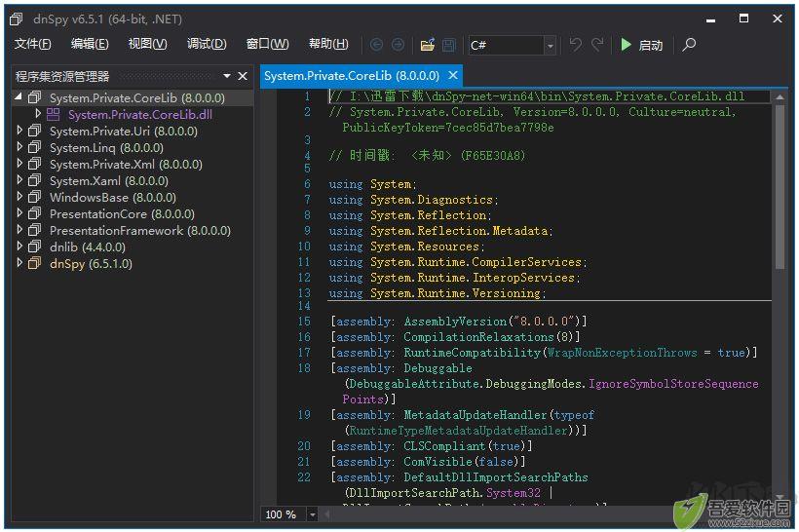Image resolution: width=799 pixels, height=532 pixels.
Task: Click the System.Private.CoreLib.dll module icon
Action: pos(53,114)
